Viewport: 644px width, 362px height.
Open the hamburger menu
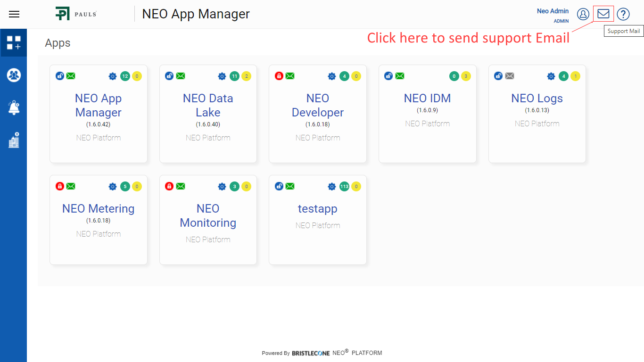click(14, 14)
